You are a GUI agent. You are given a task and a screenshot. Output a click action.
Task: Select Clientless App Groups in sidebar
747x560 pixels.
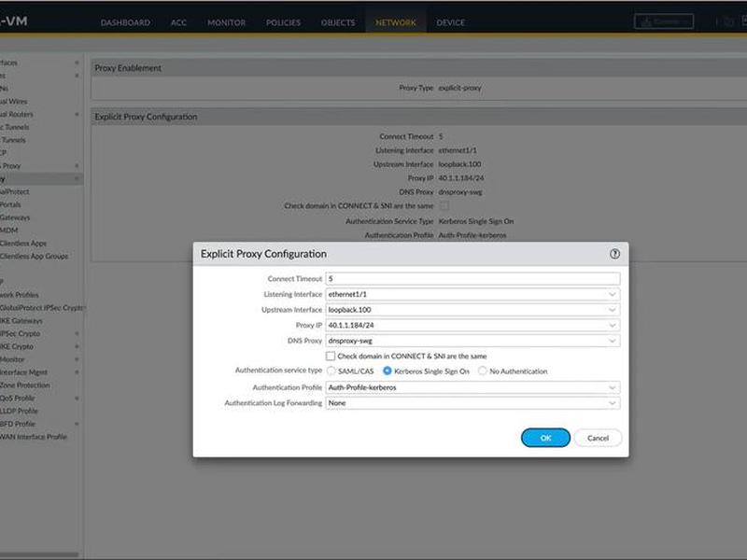(x=34, y=256)
